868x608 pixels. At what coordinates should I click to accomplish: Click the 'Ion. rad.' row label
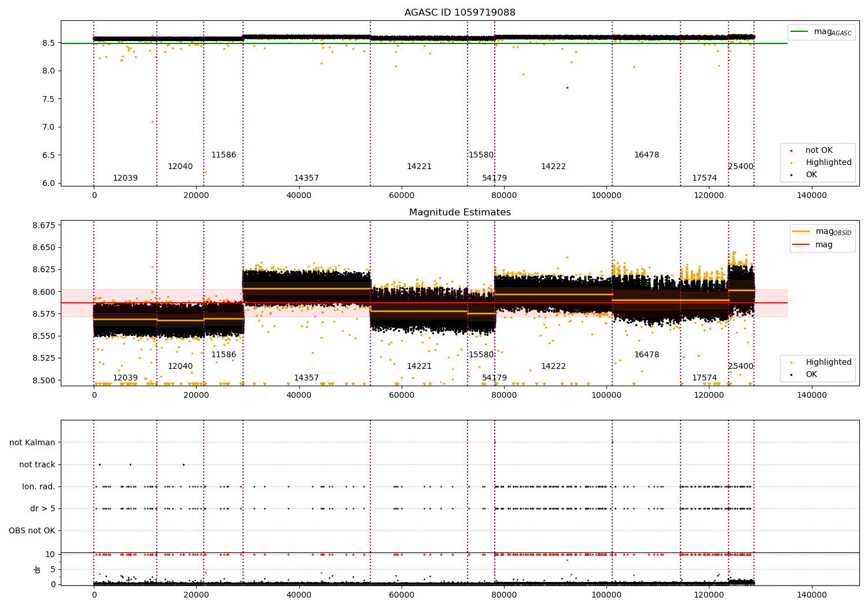39,487
